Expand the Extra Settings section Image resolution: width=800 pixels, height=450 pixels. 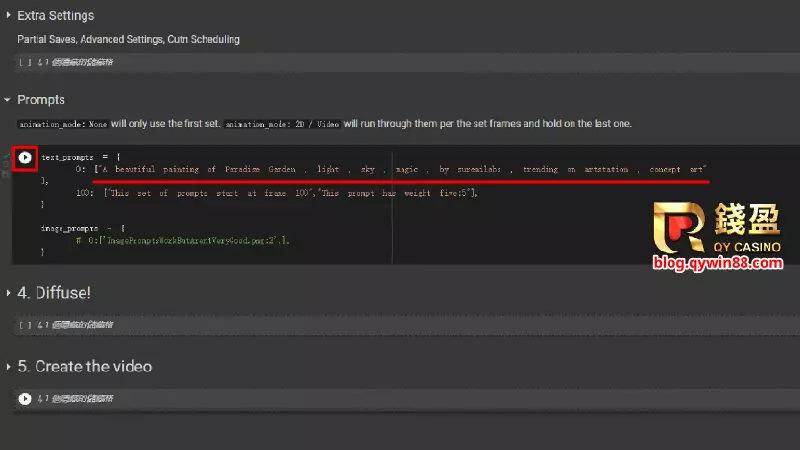(x=8, y=16)
